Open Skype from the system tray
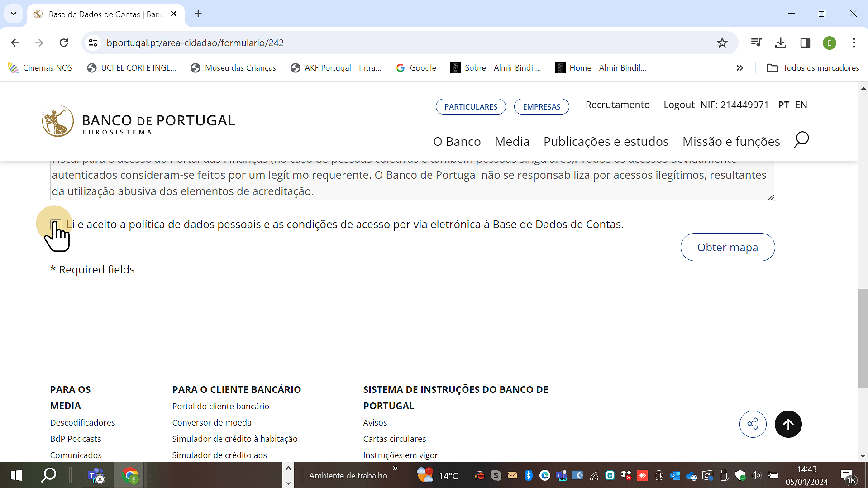This screenshot has height=488, width=868. click(496, 475)
